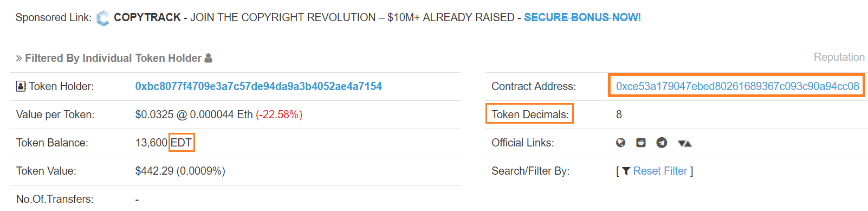868x211 pixels.
Task: Click the Token Decimals label
Action: 530,114
